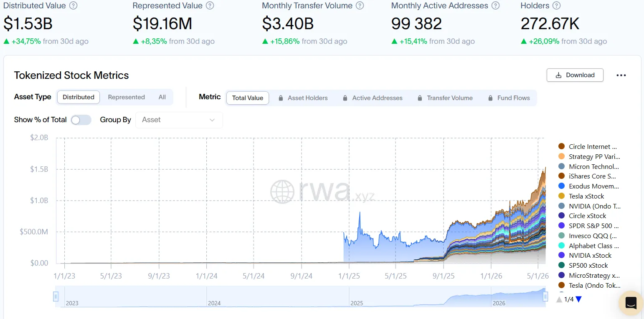
Task: Toggle Circle xStock legend series
Action: 582,216
